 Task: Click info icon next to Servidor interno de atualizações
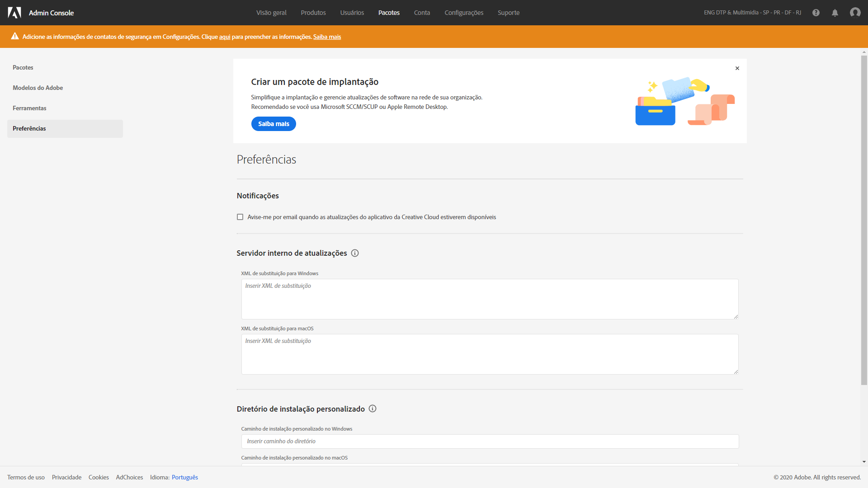355,253
